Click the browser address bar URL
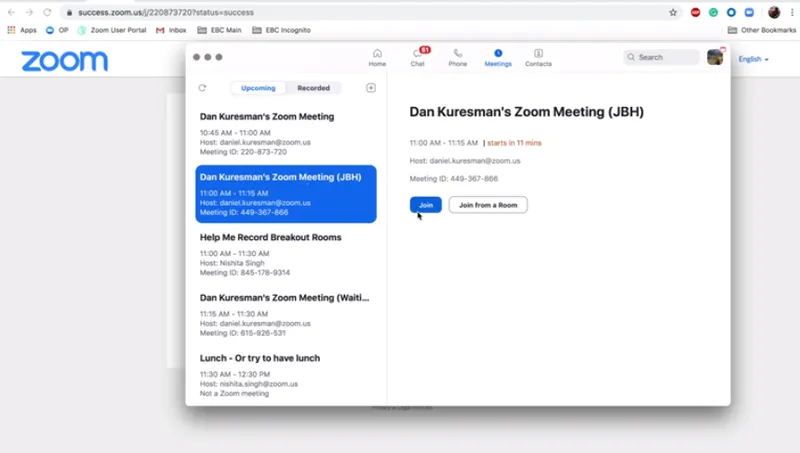This screenshot has height=453, width=800. tap(166, 12)
